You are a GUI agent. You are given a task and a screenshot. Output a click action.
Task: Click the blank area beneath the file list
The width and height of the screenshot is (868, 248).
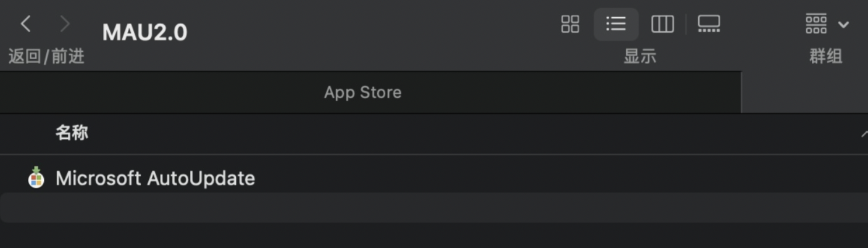coord(434,236)
